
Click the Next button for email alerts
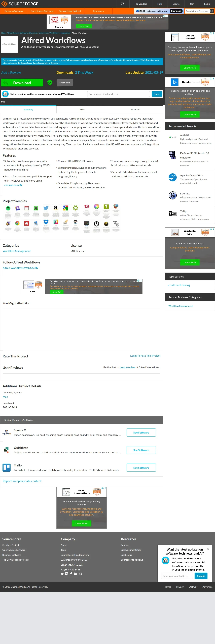point(157,94)
